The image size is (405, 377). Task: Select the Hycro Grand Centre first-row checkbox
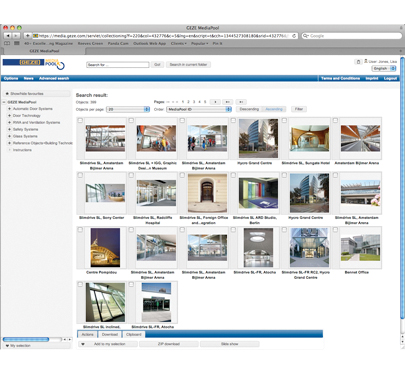coord(233,120)
